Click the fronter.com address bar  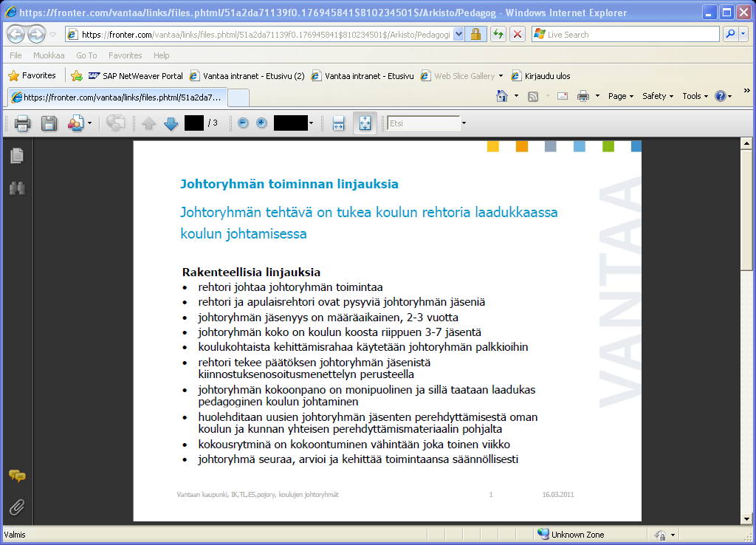(259, 35)
